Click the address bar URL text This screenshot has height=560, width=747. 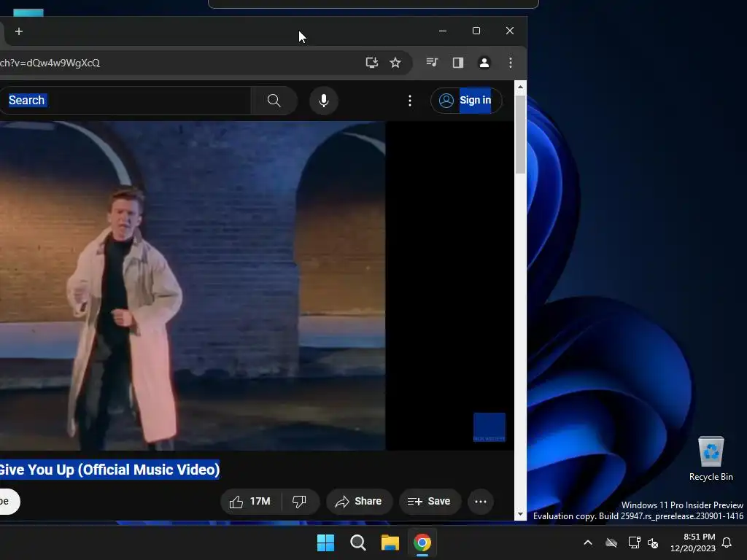point(50,63)
